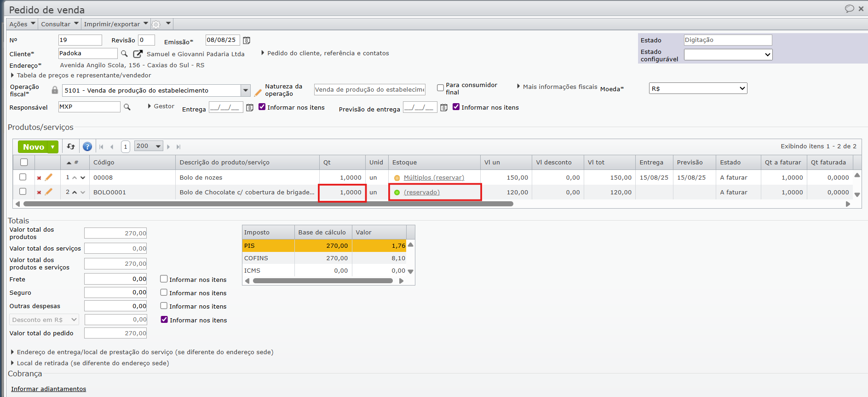
Task: Open the Novo button dropdown arrow
Action: [x=53, y=147]
